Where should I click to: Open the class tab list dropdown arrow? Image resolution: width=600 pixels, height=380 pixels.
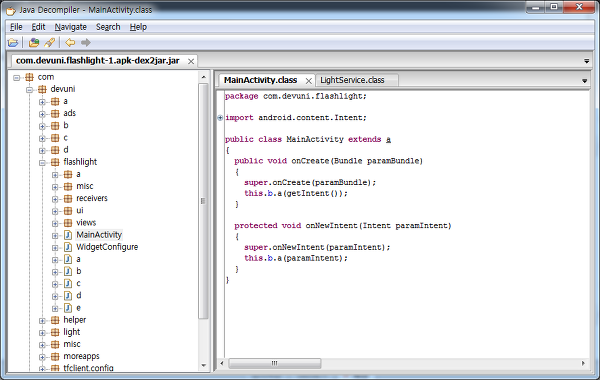point(584,81)
